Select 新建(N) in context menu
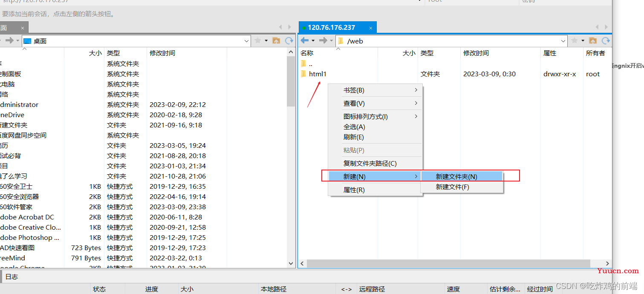Screen dimensions: 644x294 375,176
